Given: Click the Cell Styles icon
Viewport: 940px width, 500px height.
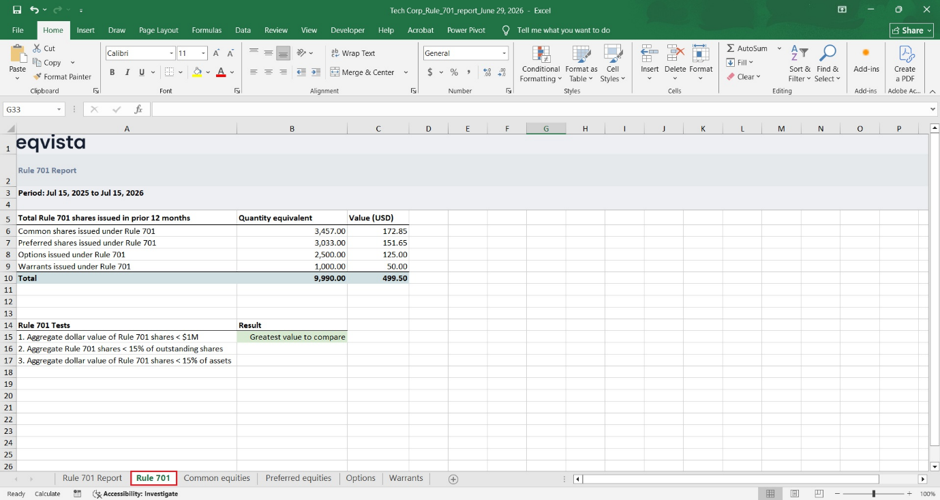Looking at the screenshot, I should tap(613, 53).
